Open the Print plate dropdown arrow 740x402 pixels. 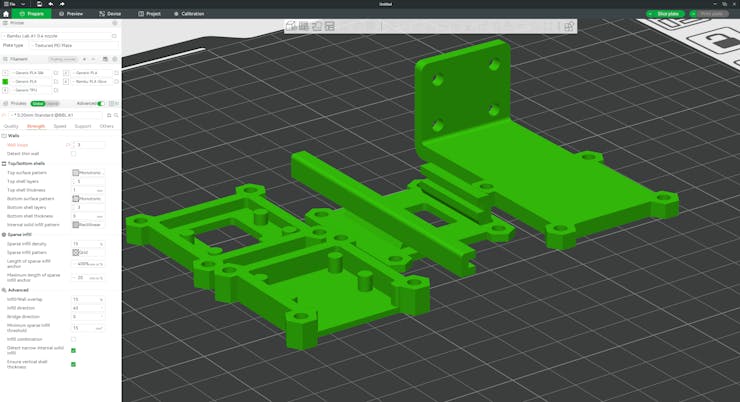click(x=694, y=14)
